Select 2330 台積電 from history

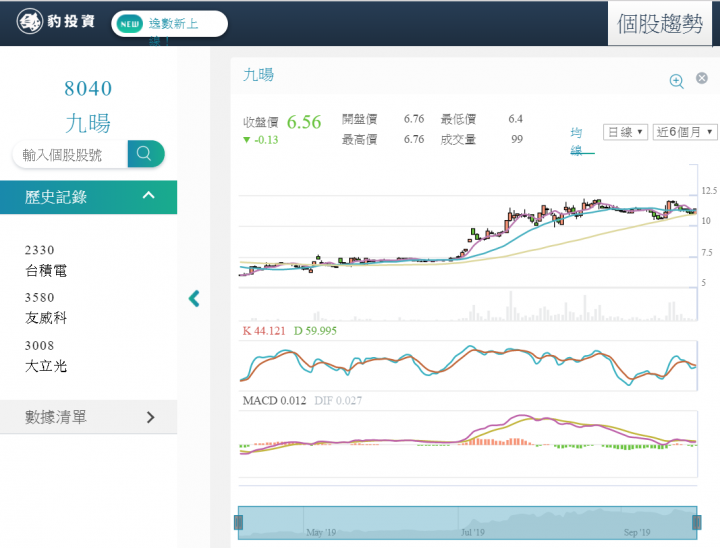coord(46,260)
